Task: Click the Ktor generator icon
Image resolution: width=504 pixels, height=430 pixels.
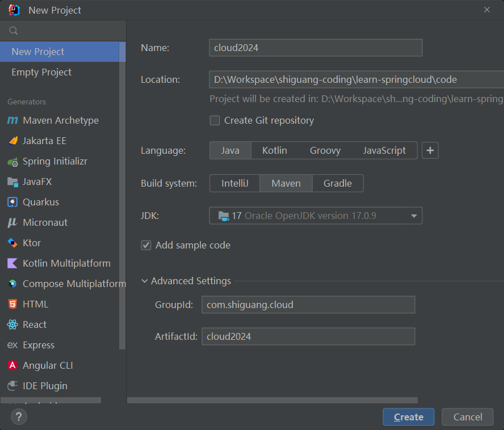Action: (x=12, y=243)
